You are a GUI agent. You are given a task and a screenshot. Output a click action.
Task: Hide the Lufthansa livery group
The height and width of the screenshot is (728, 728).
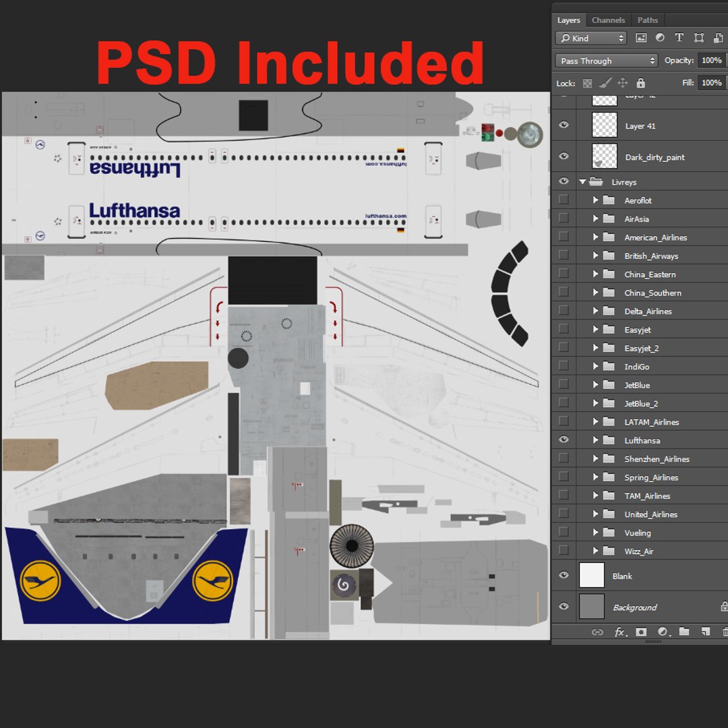(564, 439)
